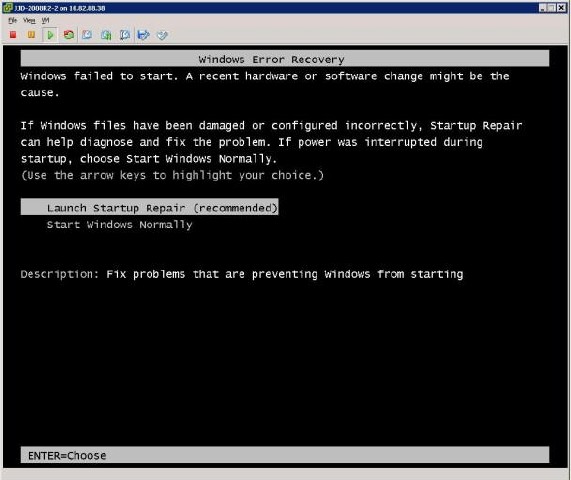Click the yellow Suspend toolbar icon
Screen dimensions: 571x480
pyautogui.click(x=31, y=35)
